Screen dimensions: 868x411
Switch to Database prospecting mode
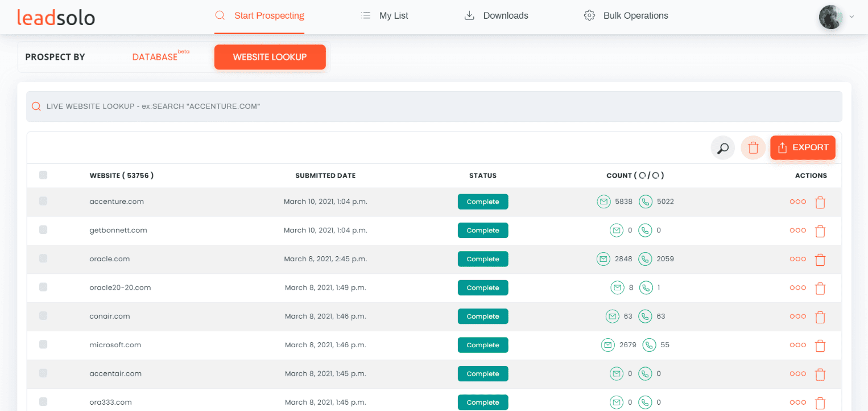point(155,57)
